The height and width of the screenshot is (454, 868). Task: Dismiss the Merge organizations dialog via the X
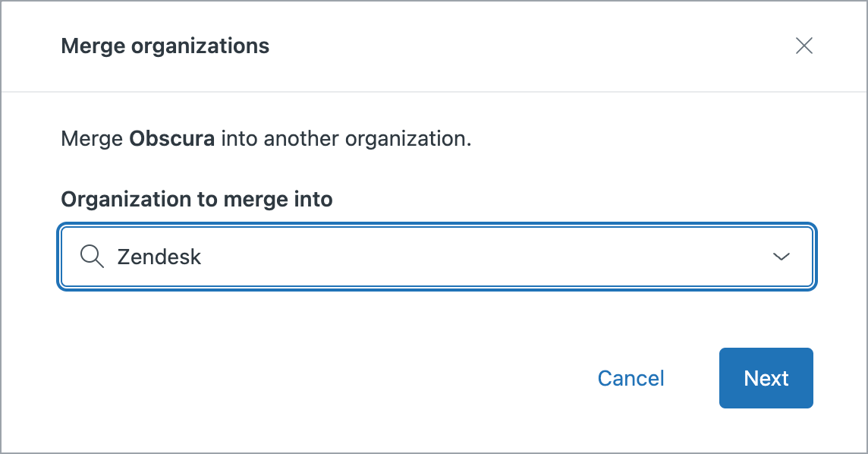[x=804, y=46]
